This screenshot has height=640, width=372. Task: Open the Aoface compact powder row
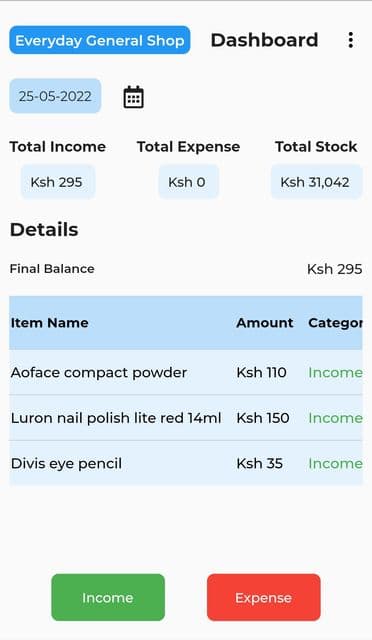pos(186,372)
